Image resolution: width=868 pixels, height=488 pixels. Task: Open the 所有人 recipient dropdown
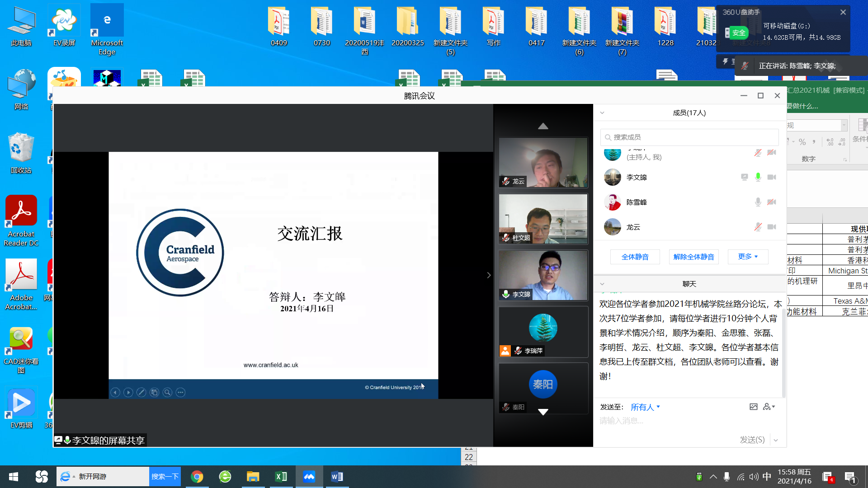click(645, 407)
